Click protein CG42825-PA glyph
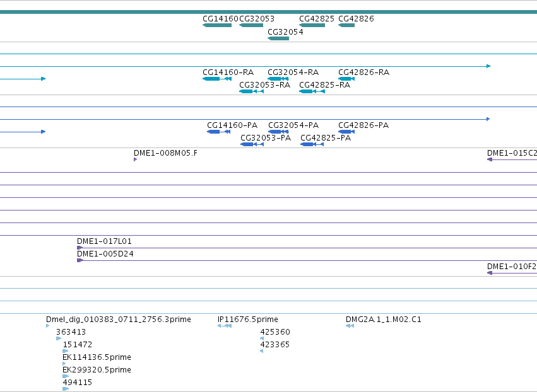The image size is (537, 392). (312, 144)
